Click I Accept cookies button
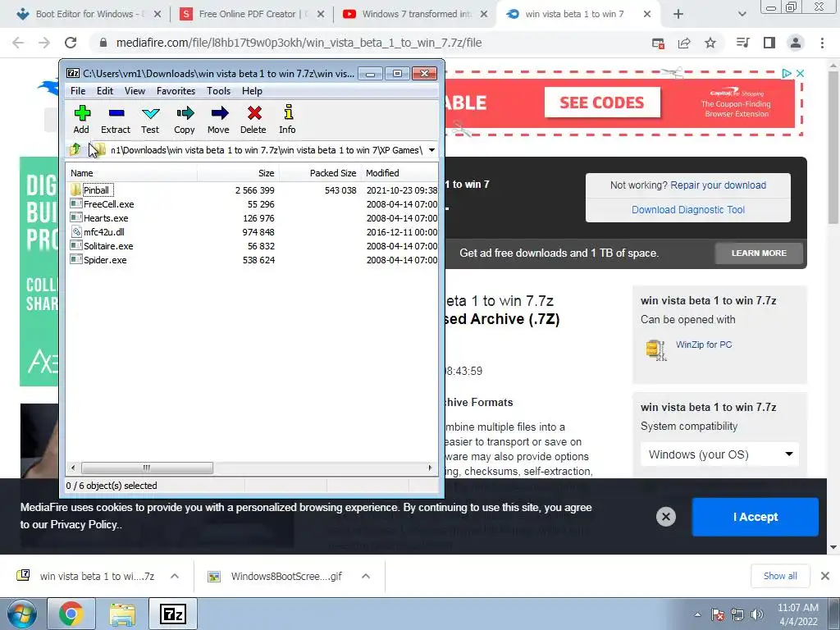 756,517
